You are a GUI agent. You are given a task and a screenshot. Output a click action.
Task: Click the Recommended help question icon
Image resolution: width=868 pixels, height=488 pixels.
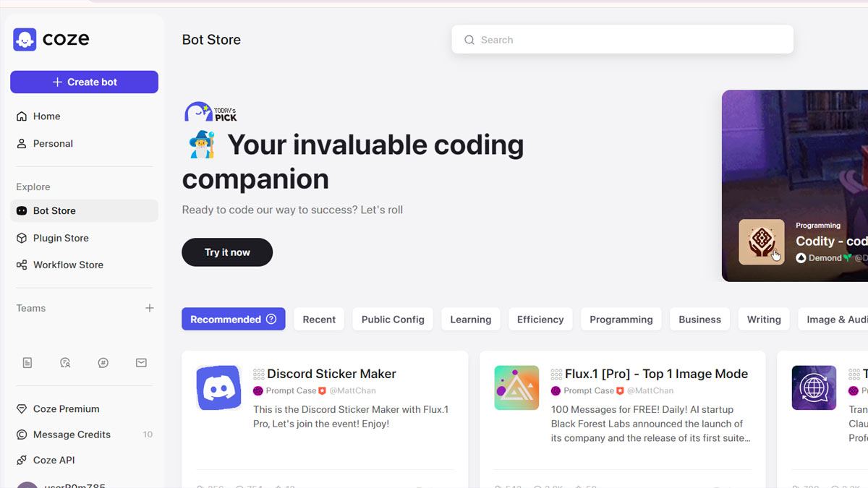271,319
